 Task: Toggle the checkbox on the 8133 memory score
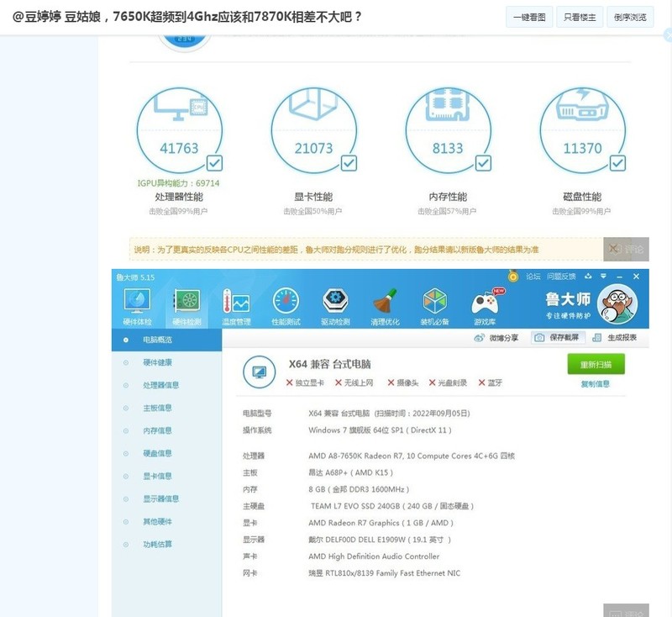tap(484, 163)
